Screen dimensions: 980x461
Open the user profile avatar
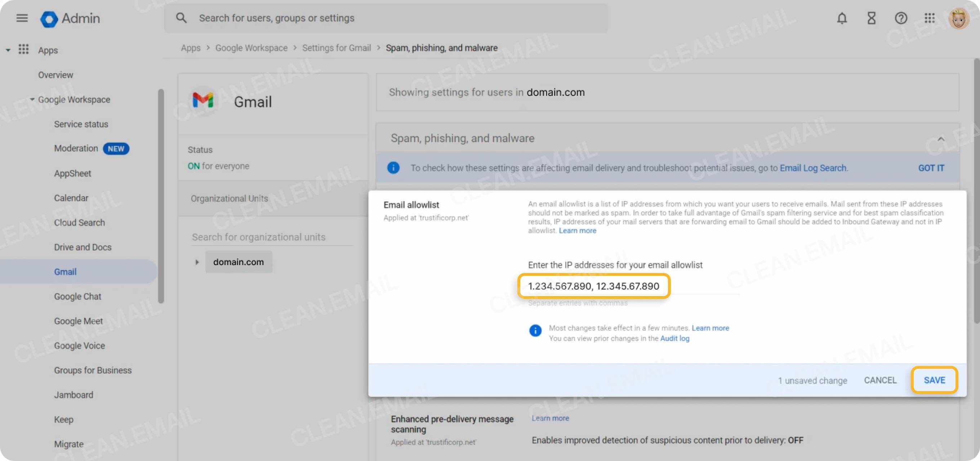[959, 18]
